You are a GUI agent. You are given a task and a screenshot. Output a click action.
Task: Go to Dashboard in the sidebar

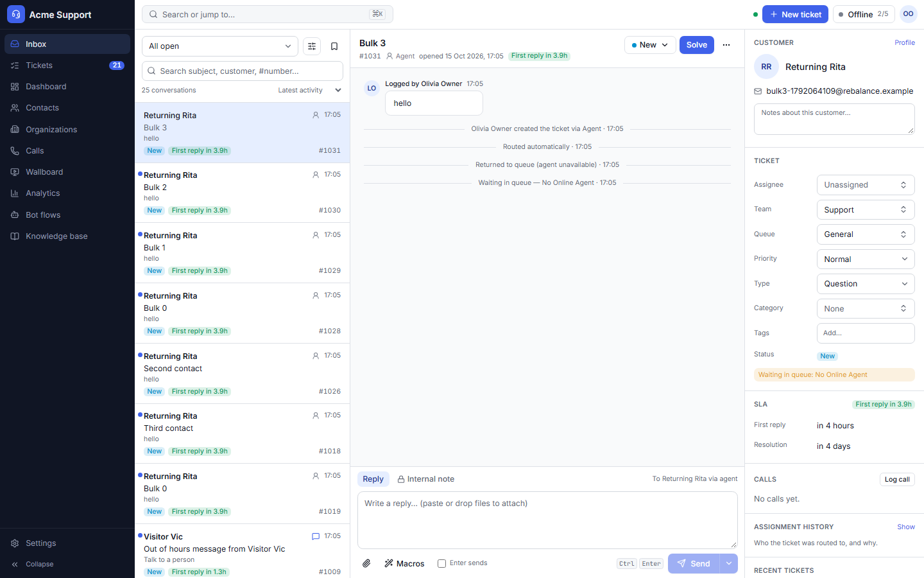pyautogui.click(x=67, y=87)
